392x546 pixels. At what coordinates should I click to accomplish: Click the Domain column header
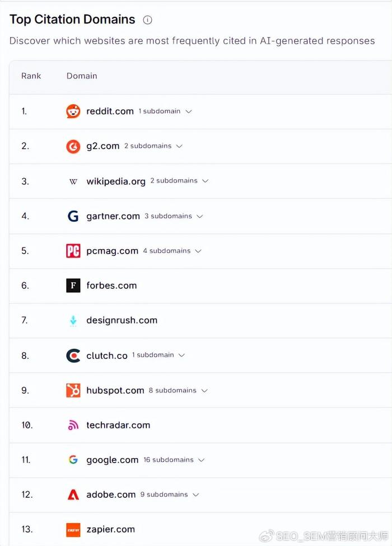[x=82, y=76]
